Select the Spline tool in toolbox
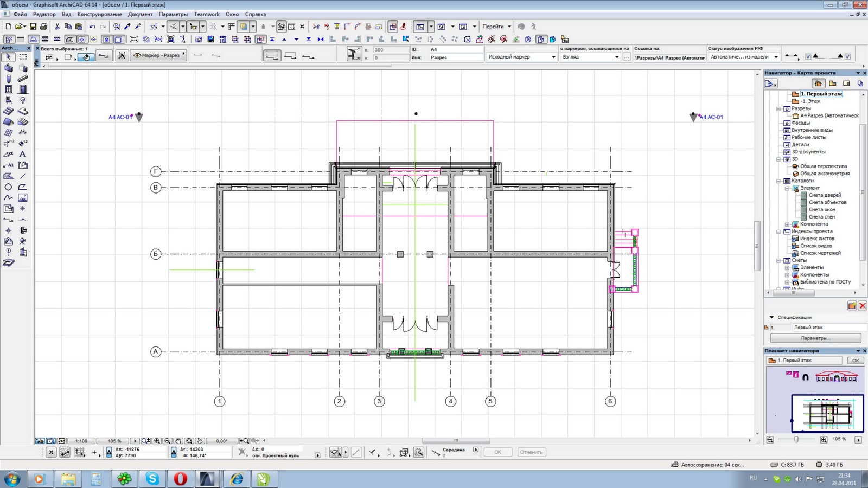This screenshot has height=488, width=868. coord(8,198)
